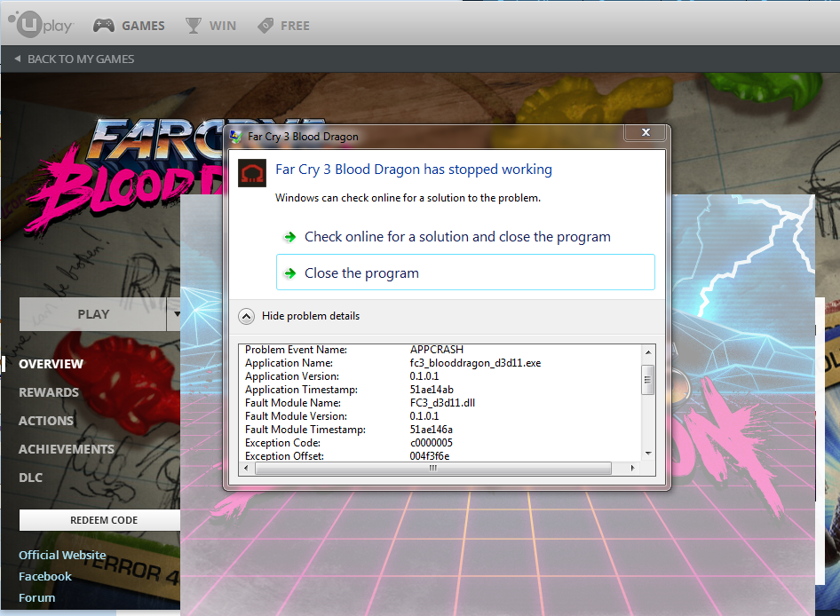Select fc3_blooddragon_d3d11.exe application name
The image size is (840, 616).
point(475,363)
